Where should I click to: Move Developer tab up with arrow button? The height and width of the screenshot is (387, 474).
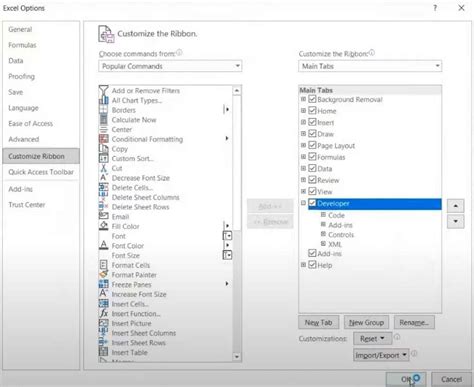(455, 206)
